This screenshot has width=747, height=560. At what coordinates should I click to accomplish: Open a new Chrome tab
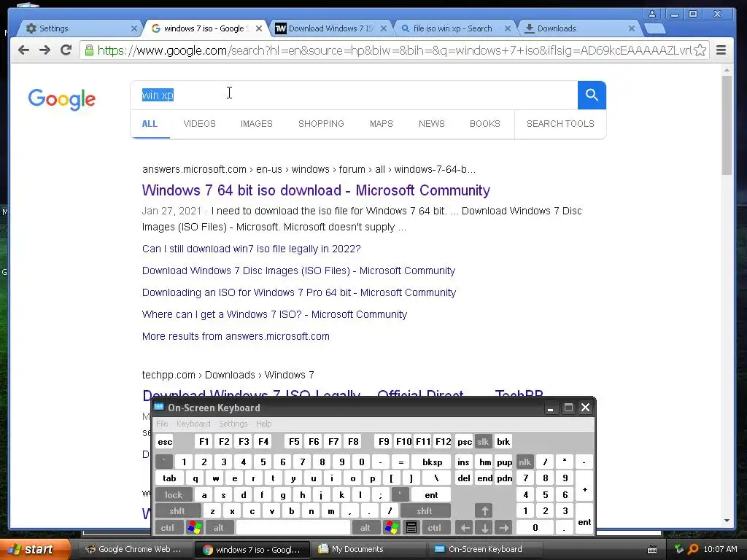(x=655, y=29)
